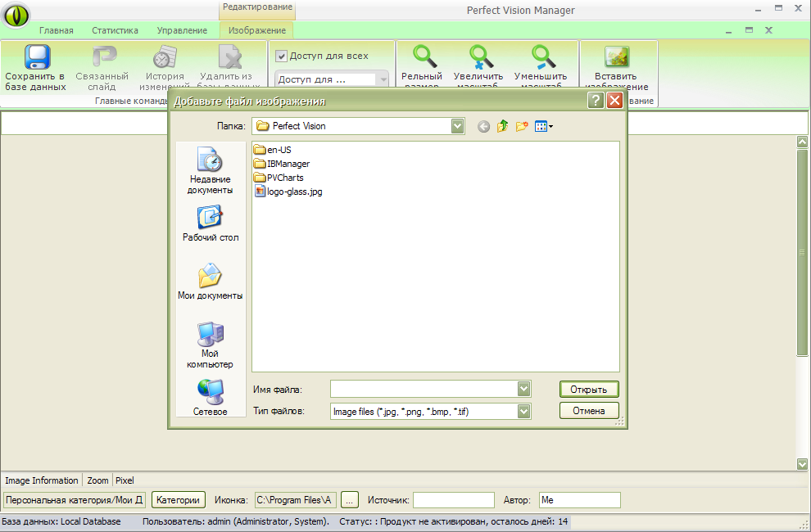Viewport: 811px width, 532px height.
Task: Click the dialog help question mark button
Action: coord(596,101)
